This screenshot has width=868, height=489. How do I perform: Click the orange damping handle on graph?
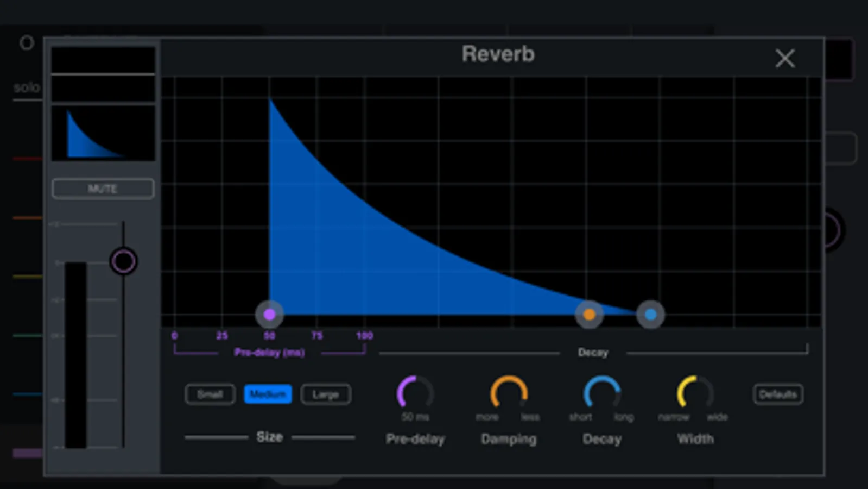tap(589, 314)
